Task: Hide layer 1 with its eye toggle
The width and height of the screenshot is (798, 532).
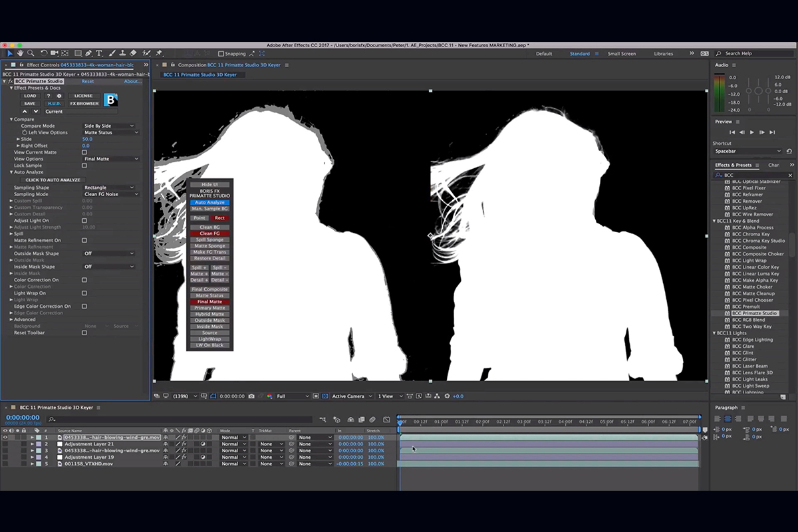Action: (x=5, y=437)
